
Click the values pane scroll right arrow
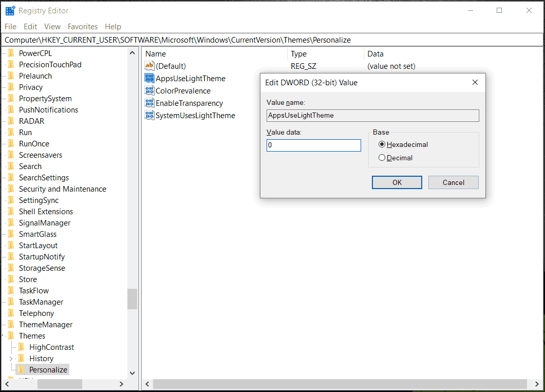(x=537, y=384)
